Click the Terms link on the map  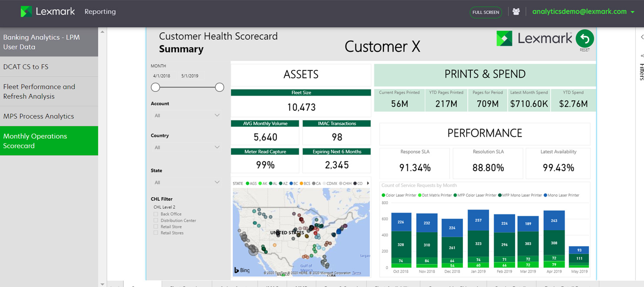click(356, 273)
